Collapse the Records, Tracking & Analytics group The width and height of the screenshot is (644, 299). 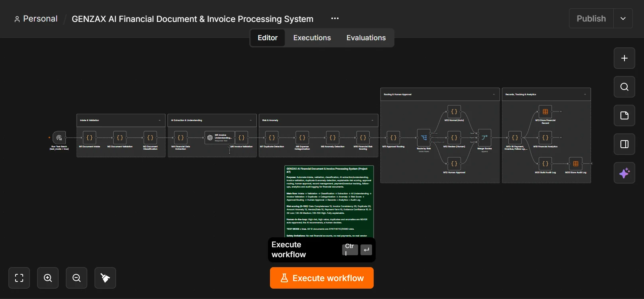point(585,94)
